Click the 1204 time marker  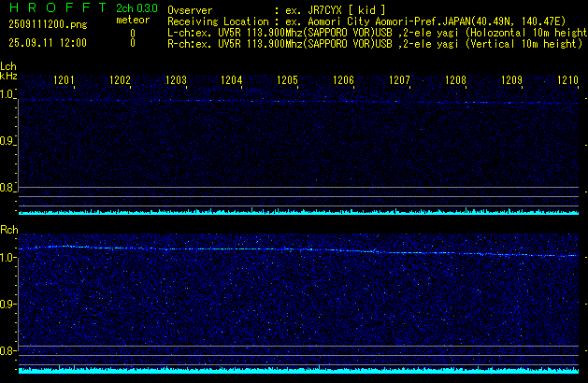pyautogui.click(x=232, y=80)
